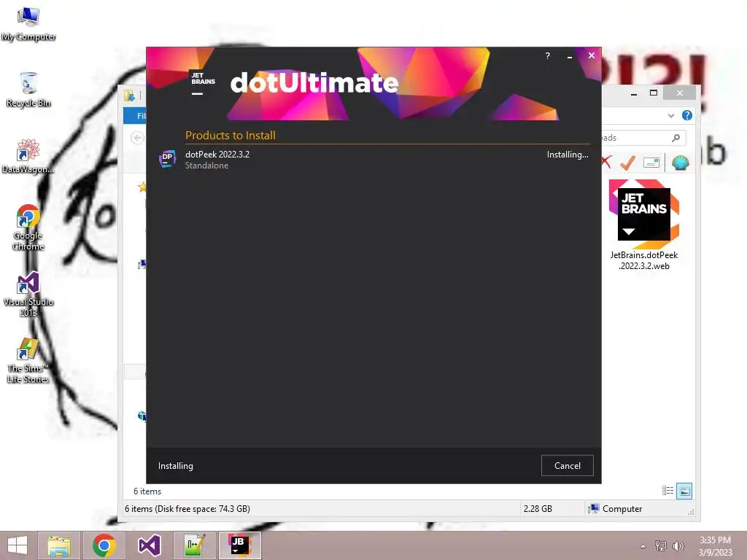Click the Explorer search box

643,138
